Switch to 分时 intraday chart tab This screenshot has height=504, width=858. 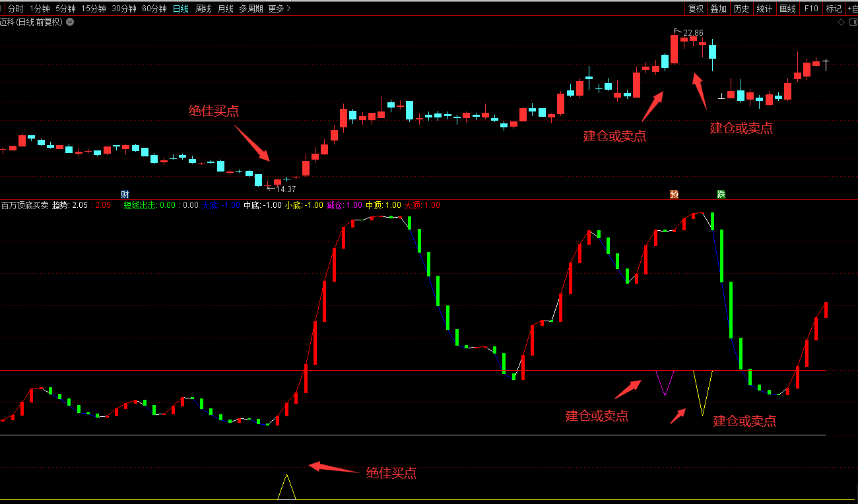15,9
